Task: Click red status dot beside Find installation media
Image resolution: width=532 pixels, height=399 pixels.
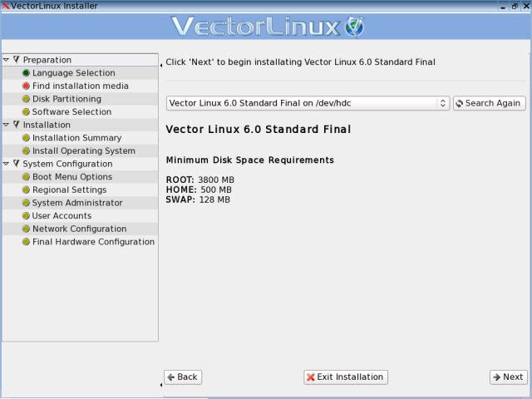Action: (26, 86)
